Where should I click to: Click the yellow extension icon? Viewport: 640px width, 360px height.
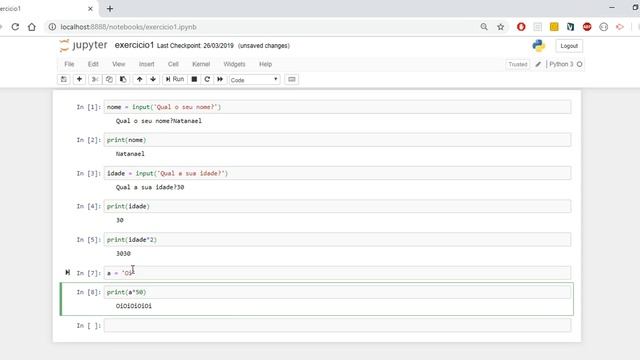pos(554,27)
